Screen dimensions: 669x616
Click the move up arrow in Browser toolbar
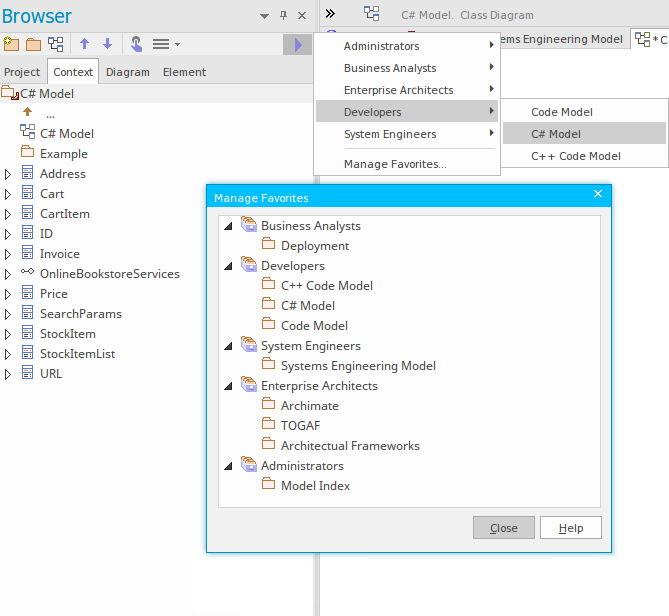pos(85,45)
